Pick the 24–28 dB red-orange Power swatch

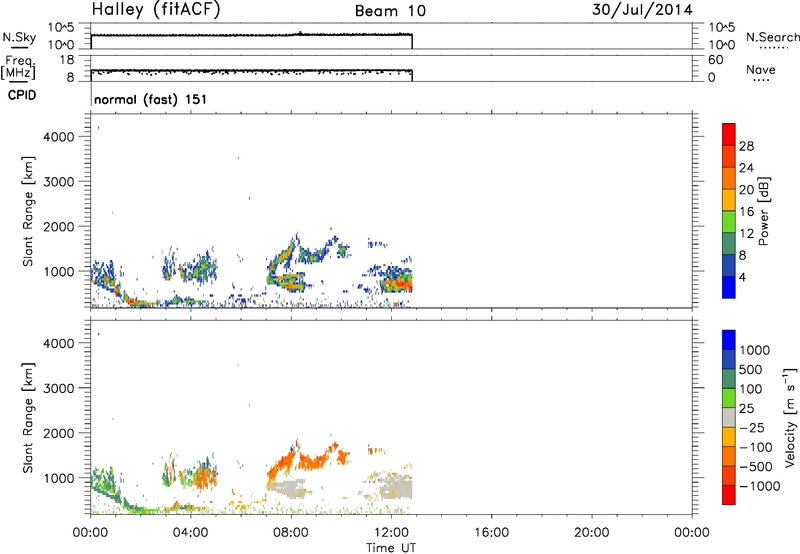coord(729,156)
